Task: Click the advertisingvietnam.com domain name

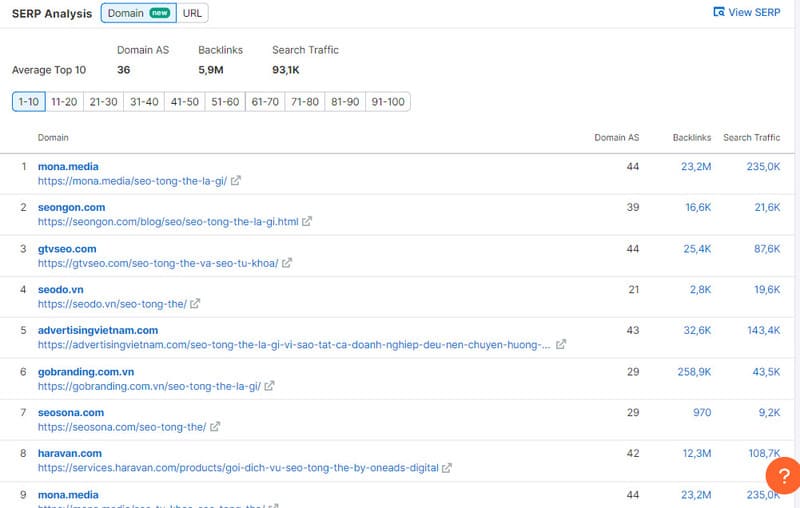Action: click(98, 330)
